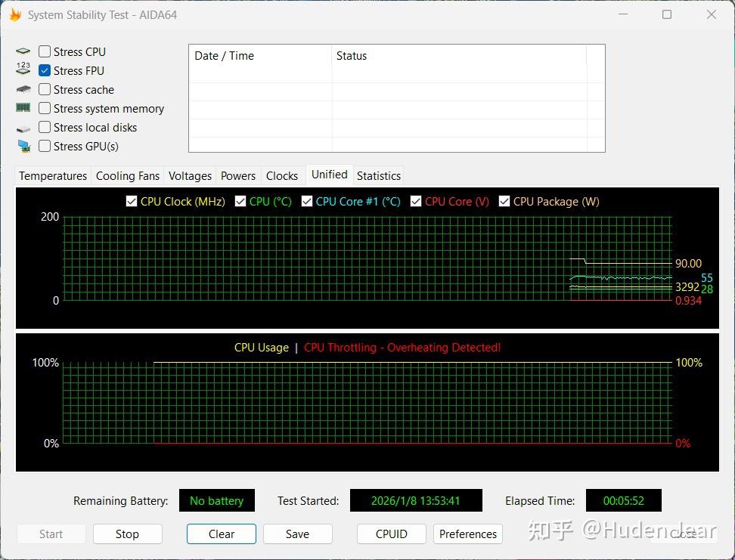Screen dimensions: 735x560
Task: Click the 3292 clock value
Action: point(687,286)
